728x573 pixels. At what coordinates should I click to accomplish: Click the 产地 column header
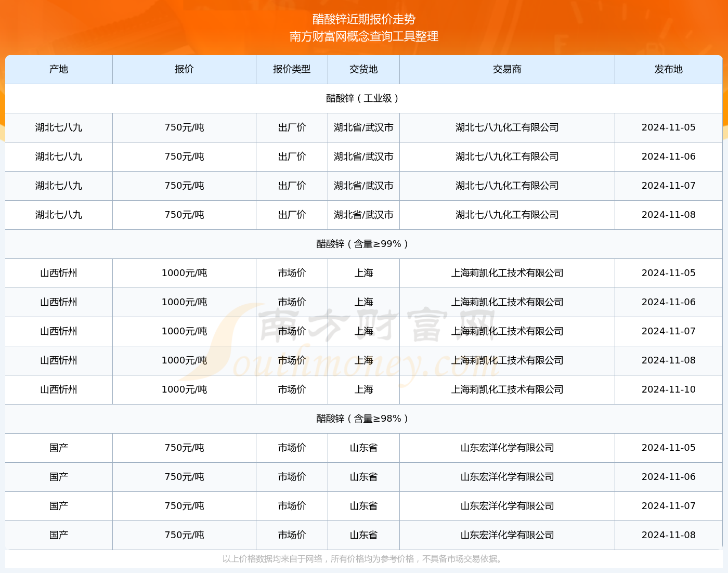59,69
